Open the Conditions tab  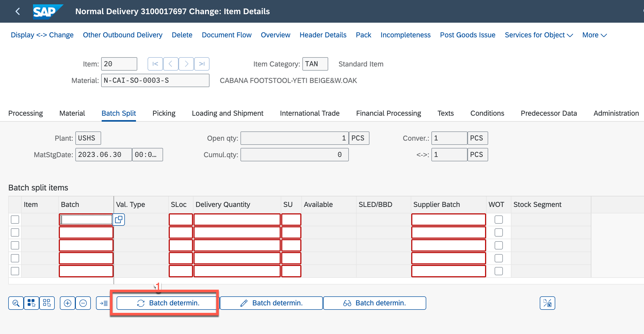click(487, 113)
